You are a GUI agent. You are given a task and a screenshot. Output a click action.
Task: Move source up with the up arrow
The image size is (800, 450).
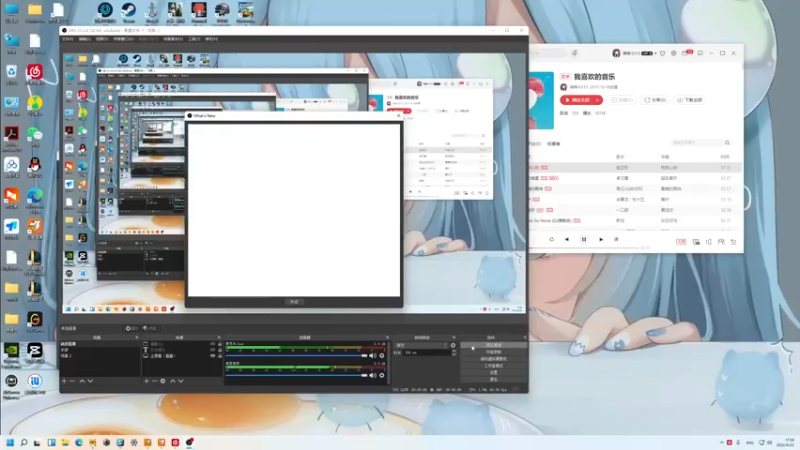tap(172, 381)
